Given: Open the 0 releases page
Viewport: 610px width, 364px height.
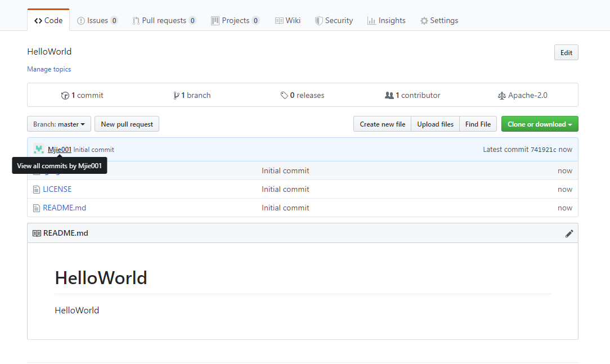Looking at the screenshot, I should click(x=302, y=95).
